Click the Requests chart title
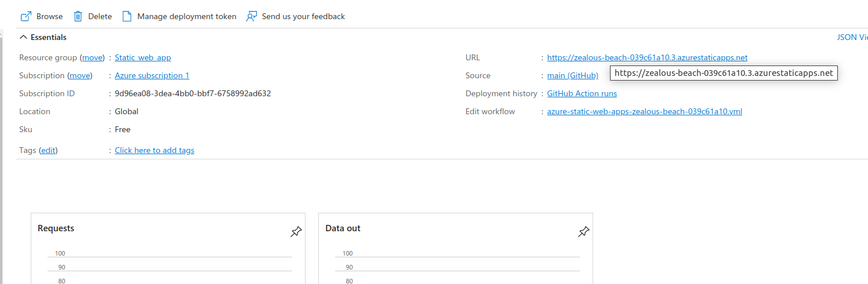 pos(56,228)
